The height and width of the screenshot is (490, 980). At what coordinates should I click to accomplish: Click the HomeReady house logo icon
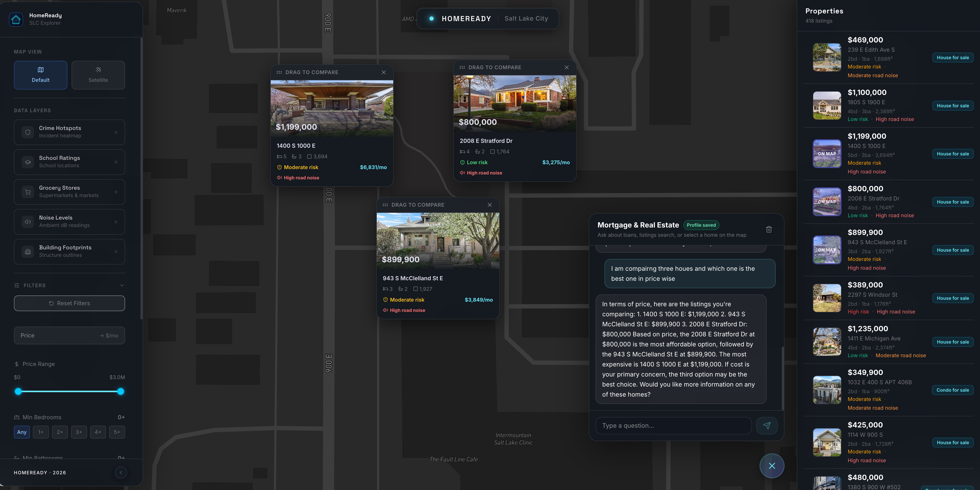coord(16,19)
